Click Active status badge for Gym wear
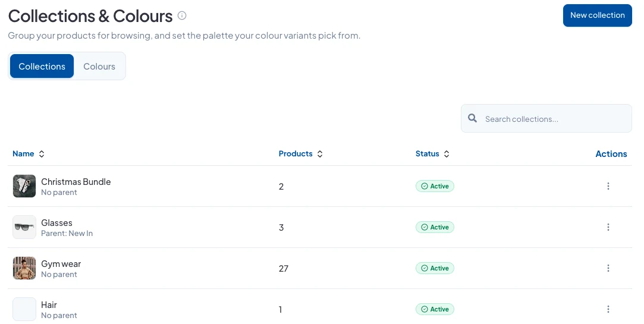 [x=435, y=268]
